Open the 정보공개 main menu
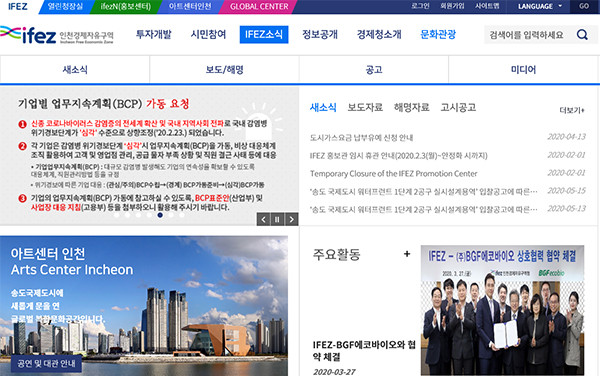Screen dimensions: 600x376 point(320,34)
